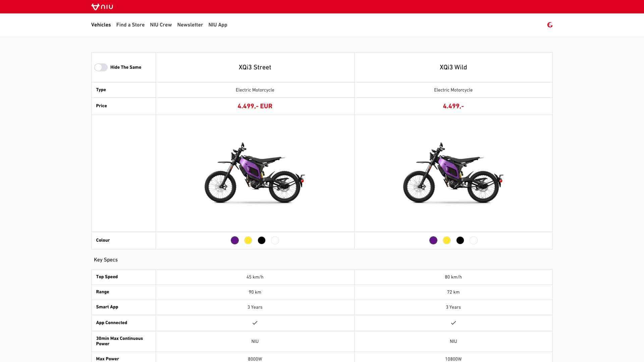The width and height of the screenshot is (644, 362).
Task: Select black colour for XQi3 Street
Action: (x=262, y=240)
